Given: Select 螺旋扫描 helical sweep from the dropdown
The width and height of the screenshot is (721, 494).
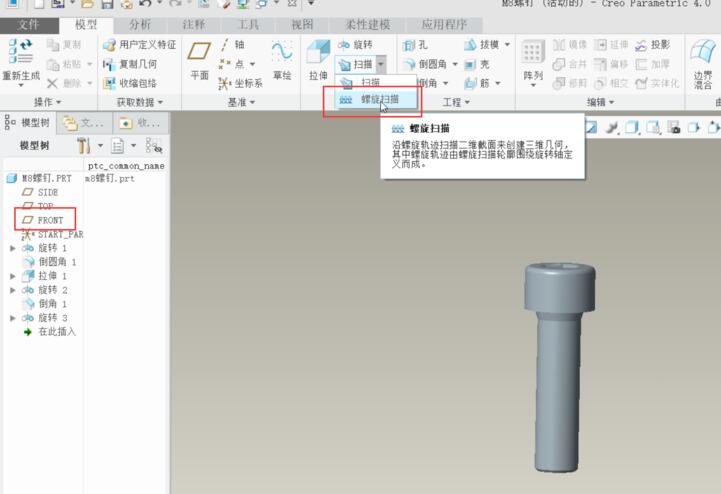Looking at the screenshot, I should [x=376, y=99].
